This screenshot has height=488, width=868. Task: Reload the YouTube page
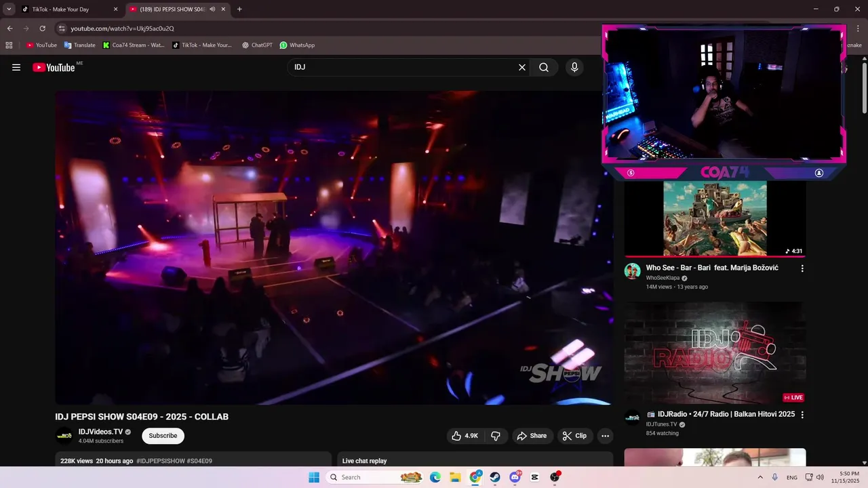click(x=42, y=28)
